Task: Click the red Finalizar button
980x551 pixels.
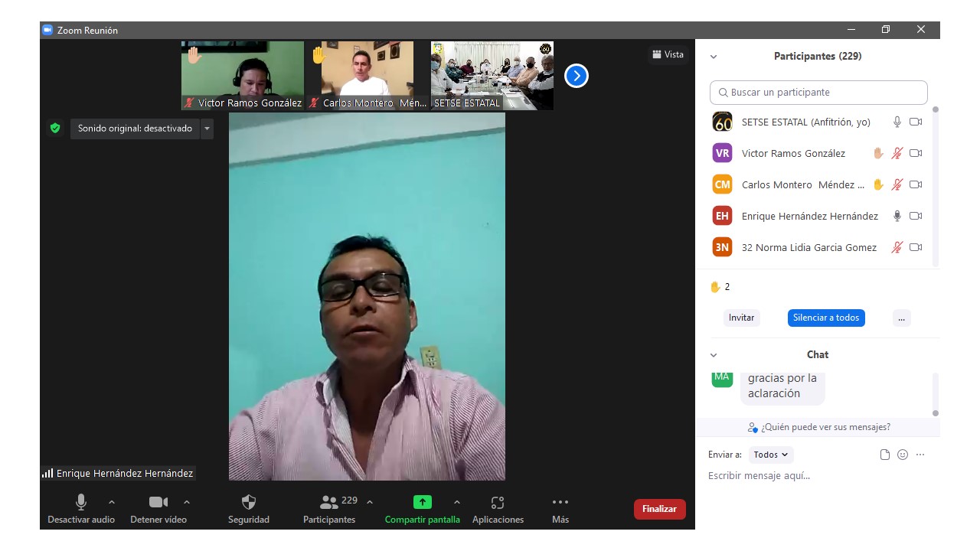Action: [x=659, y=509]
